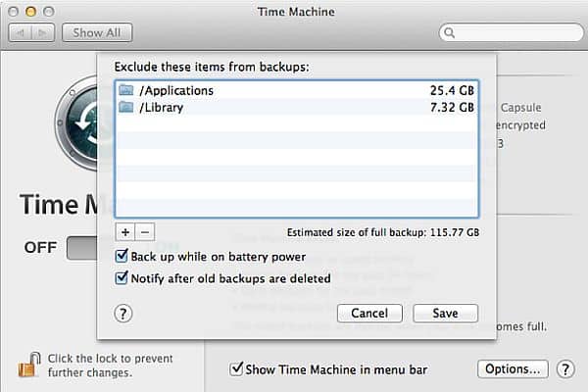Click the 25.4 GB size value
Viewport: 588px width, 392px height.
click(x=452, y=90)
